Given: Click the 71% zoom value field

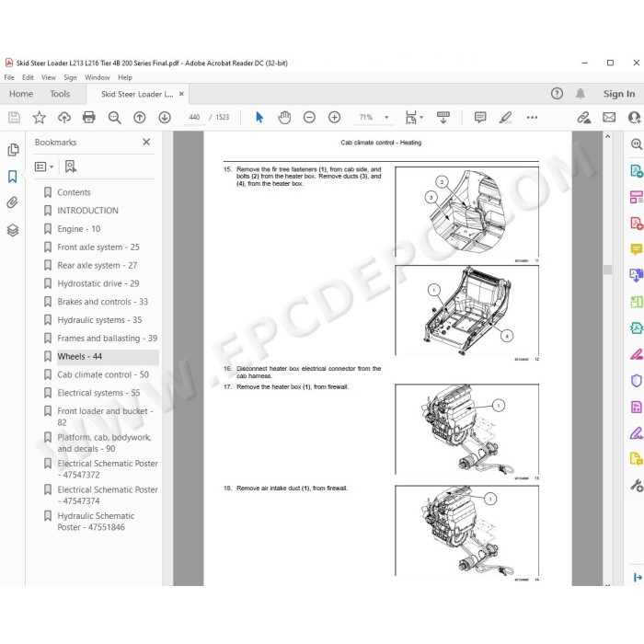Looking at the screenshot, I should tap(366, 118).
